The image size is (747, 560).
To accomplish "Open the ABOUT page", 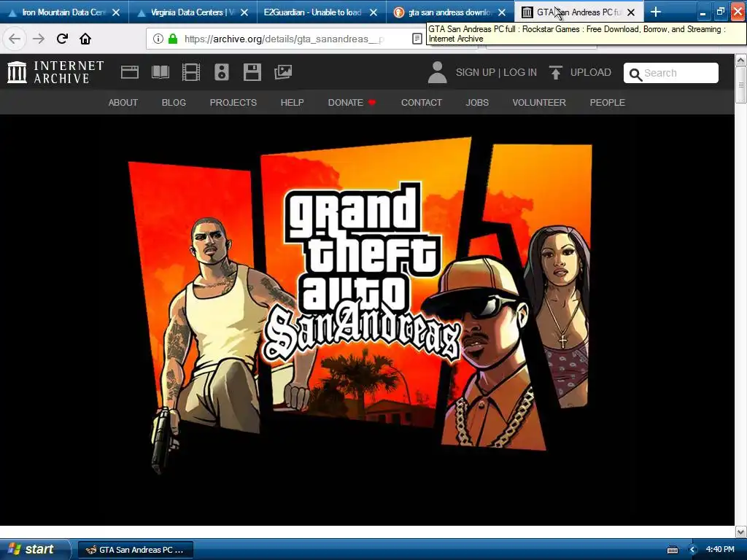I will 123,102.
